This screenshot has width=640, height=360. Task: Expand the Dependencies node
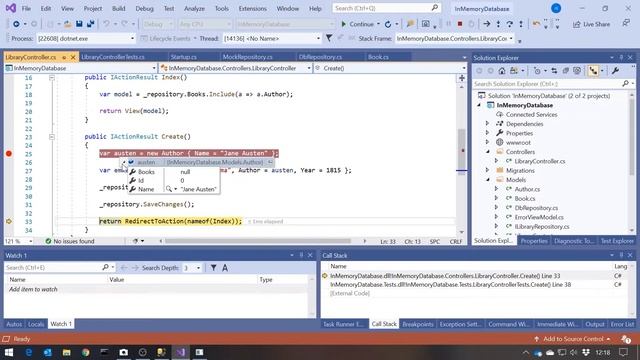(487, 124)
